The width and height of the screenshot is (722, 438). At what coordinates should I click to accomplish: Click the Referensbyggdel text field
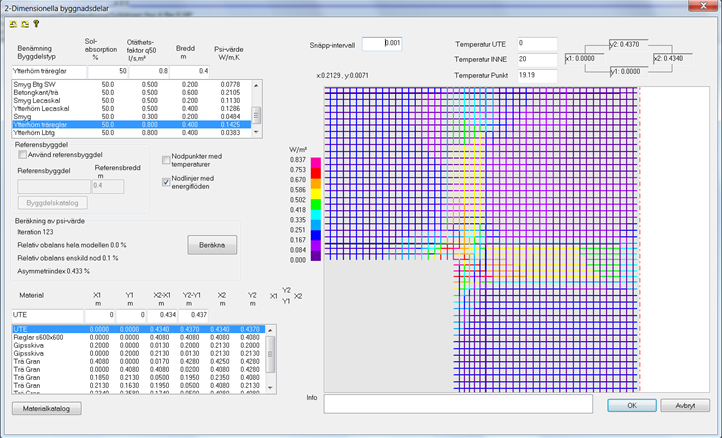pos(54,187)
